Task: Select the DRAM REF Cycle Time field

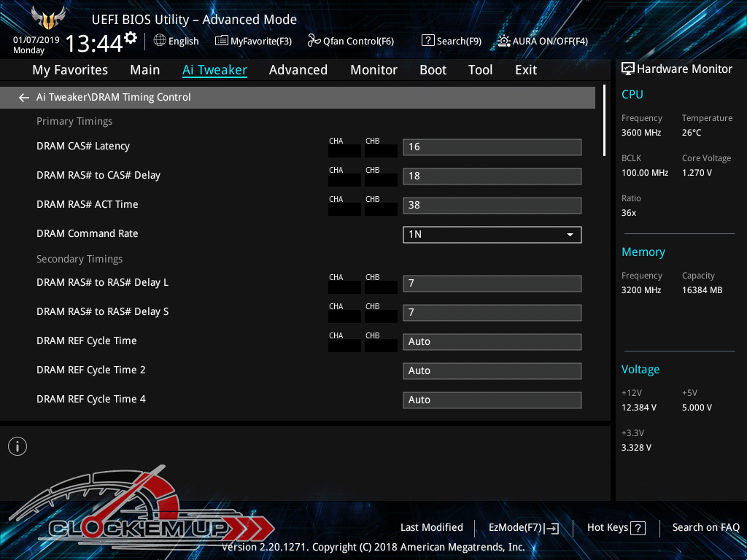Action: (492, 342)
